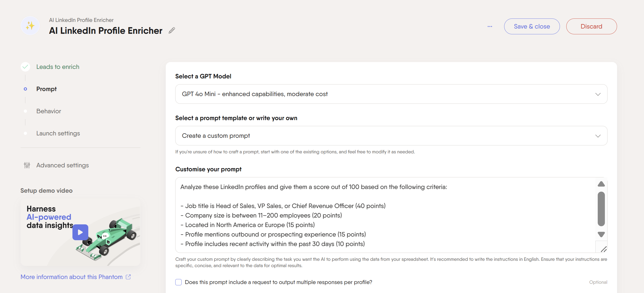This screenshot has width=644, height=293.
Task: Click the Save & close button
Action: click(532, 26)
